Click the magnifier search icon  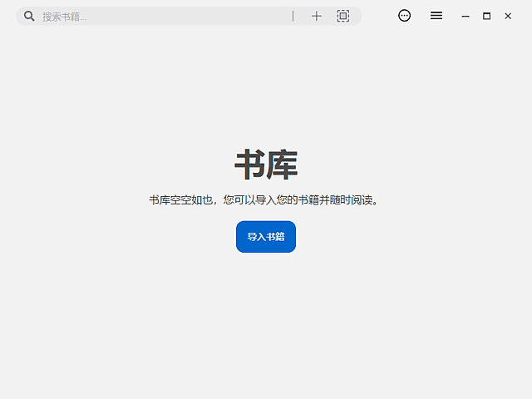pos(29,16)
